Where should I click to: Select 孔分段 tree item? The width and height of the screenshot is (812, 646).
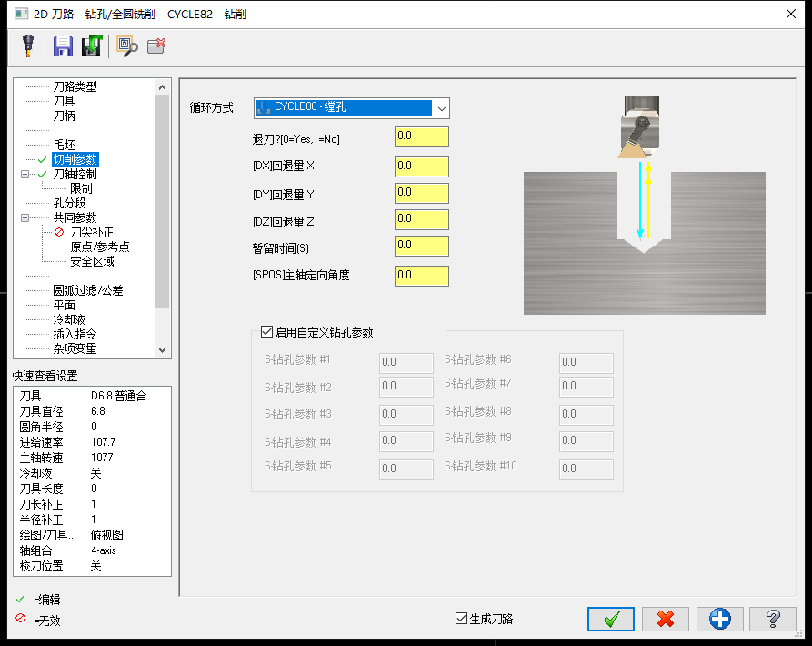tap(69, 203)
